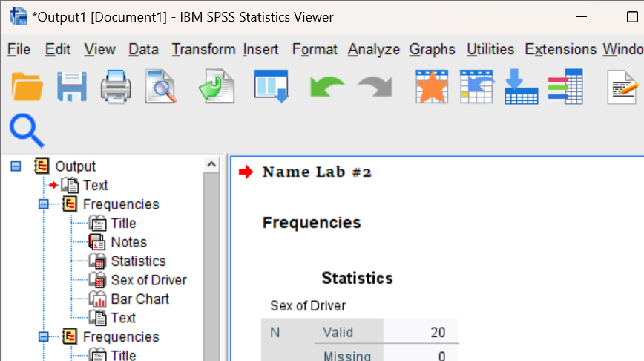This screenshot has width=644, height=361.
Task: Collapse the first Frequencies node
Action: pyautogui.click(x=44, y=204)
